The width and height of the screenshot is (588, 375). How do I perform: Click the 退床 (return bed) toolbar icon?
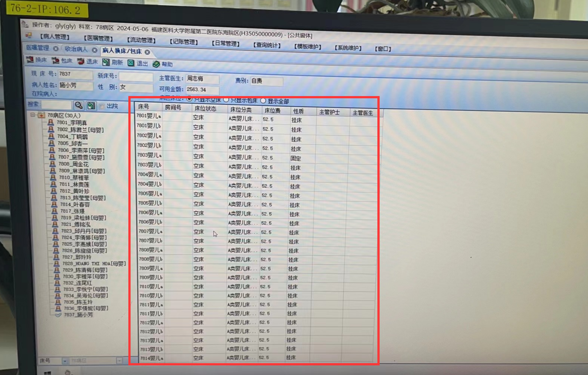81,61
